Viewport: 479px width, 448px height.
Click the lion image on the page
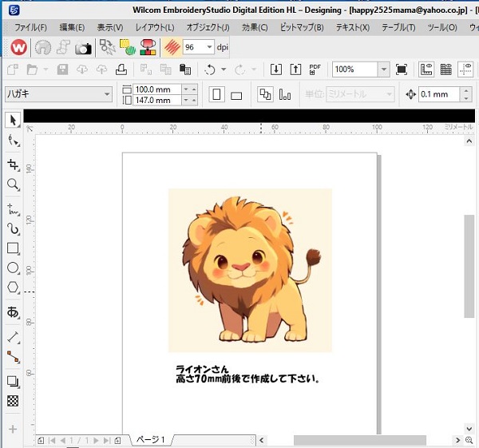click(x=250, y=271)
